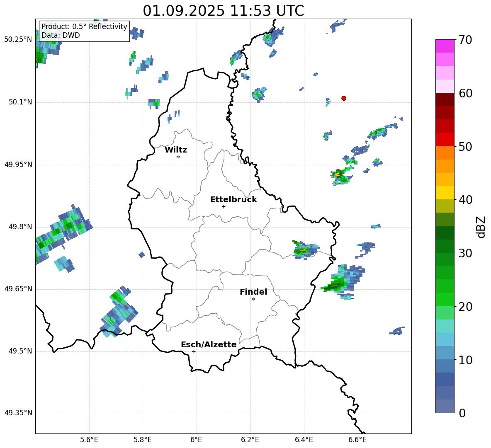491x448 pixels.
Task: Click the Product 0.5° Reflectivity info box
Action: (84, 31)
